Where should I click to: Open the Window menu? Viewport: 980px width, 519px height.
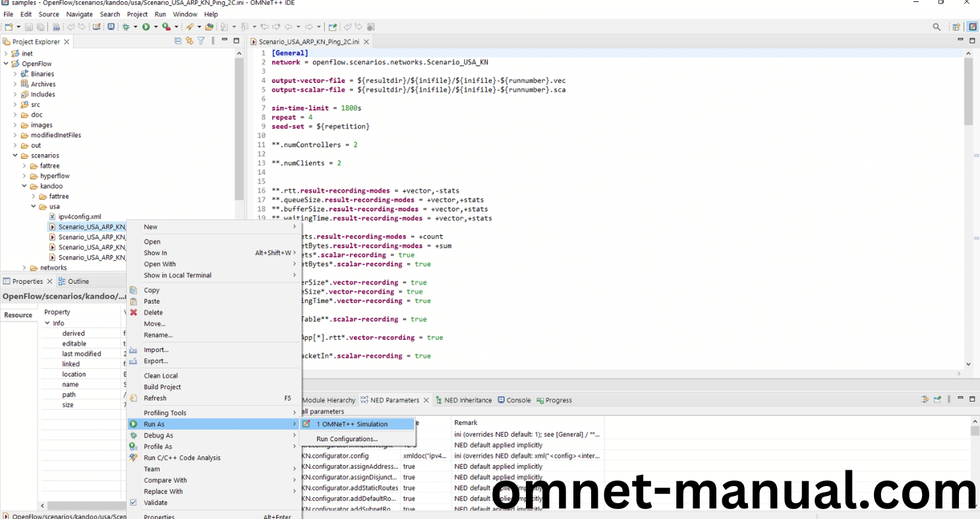185,14
